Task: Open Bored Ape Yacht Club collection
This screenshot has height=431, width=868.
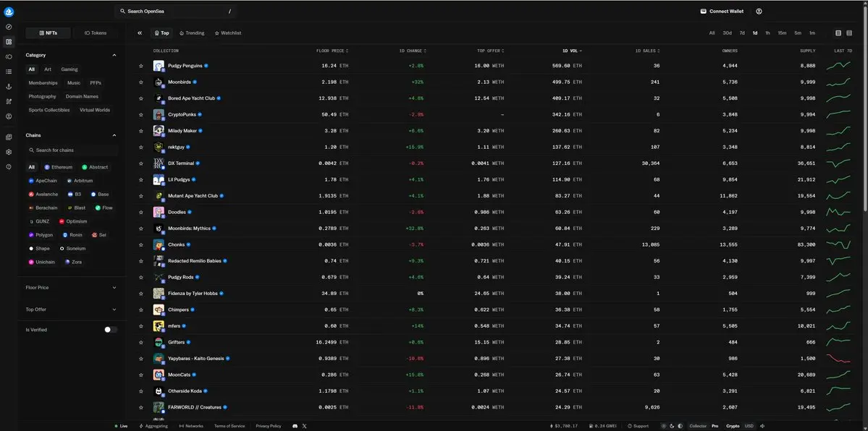Action: (191, 98)
